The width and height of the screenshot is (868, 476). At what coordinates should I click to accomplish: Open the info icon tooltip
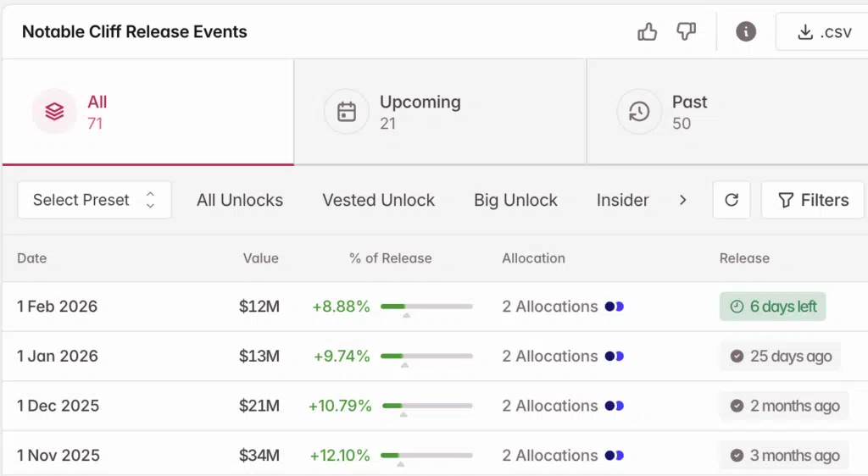pos(746,32)
